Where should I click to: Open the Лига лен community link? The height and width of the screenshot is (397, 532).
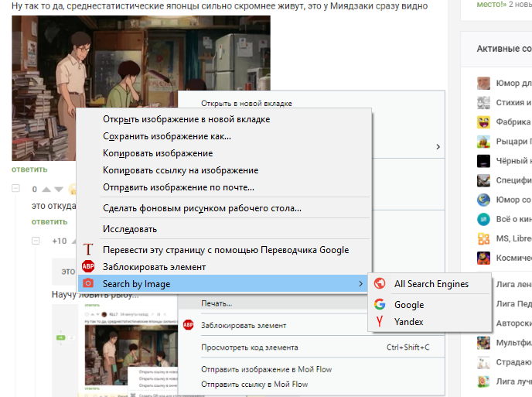(x=513, y=284)
